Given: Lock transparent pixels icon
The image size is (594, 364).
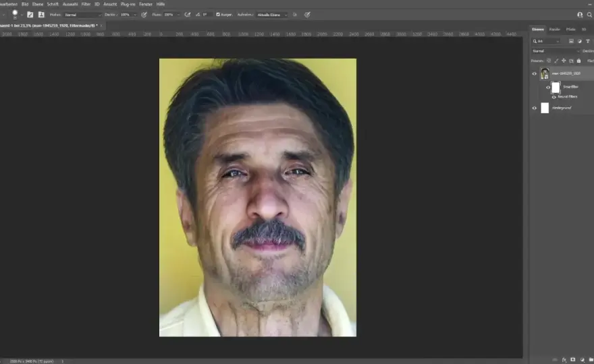Looking at the screenshot, I should (x=549, y=61).
